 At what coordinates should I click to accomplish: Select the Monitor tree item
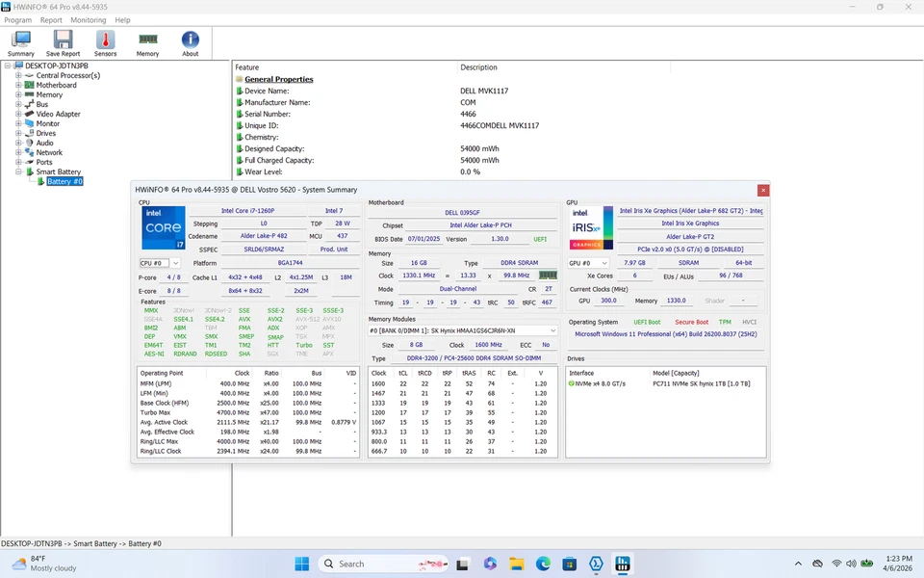point(48,123)
